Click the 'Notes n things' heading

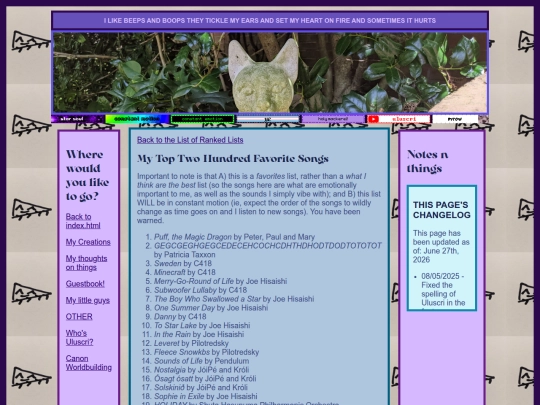427,161
